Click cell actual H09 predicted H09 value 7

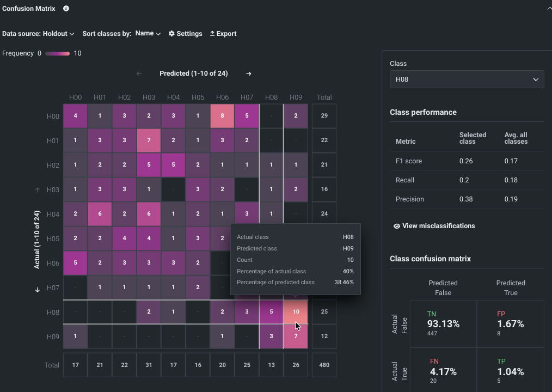296,336
